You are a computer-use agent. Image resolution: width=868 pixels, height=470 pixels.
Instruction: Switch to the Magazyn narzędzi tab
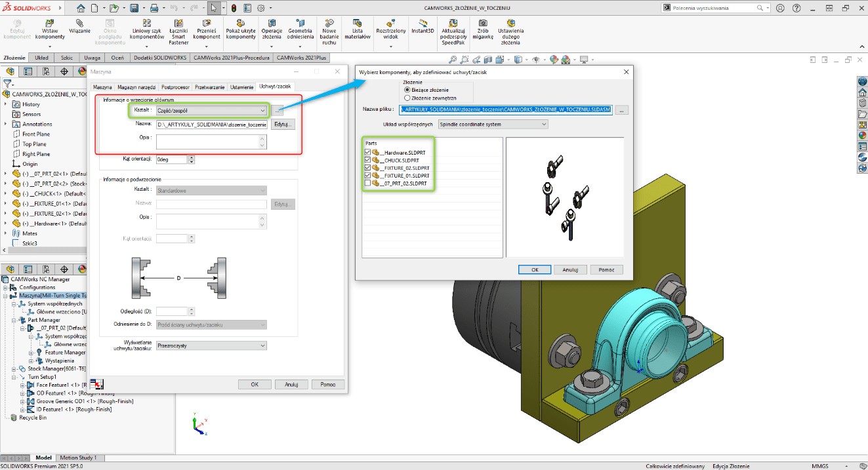(137, 87)
